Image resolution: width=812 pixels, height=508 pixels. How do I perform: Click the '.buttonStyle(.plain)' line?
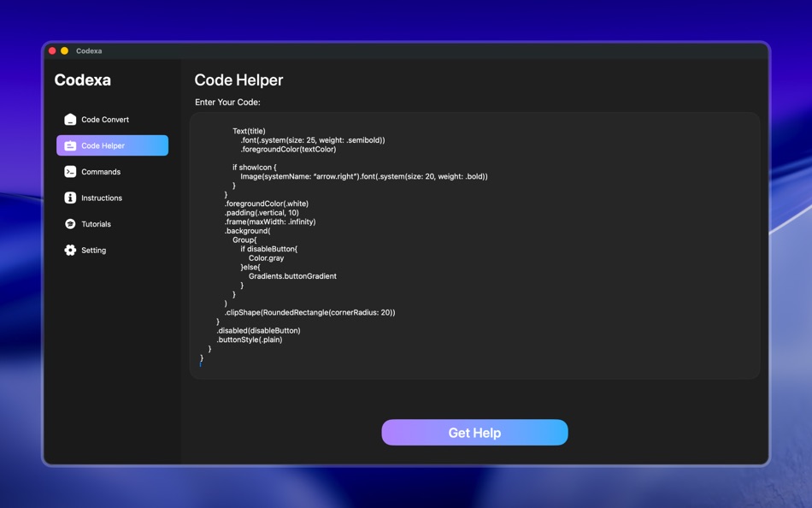coord(249,340)
